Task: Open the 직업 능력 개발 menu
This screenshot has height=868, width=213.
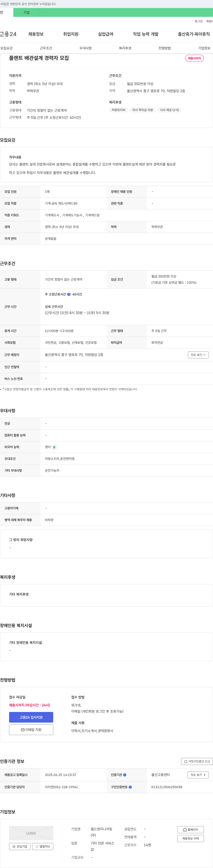Action: click(x=146, y=34)
